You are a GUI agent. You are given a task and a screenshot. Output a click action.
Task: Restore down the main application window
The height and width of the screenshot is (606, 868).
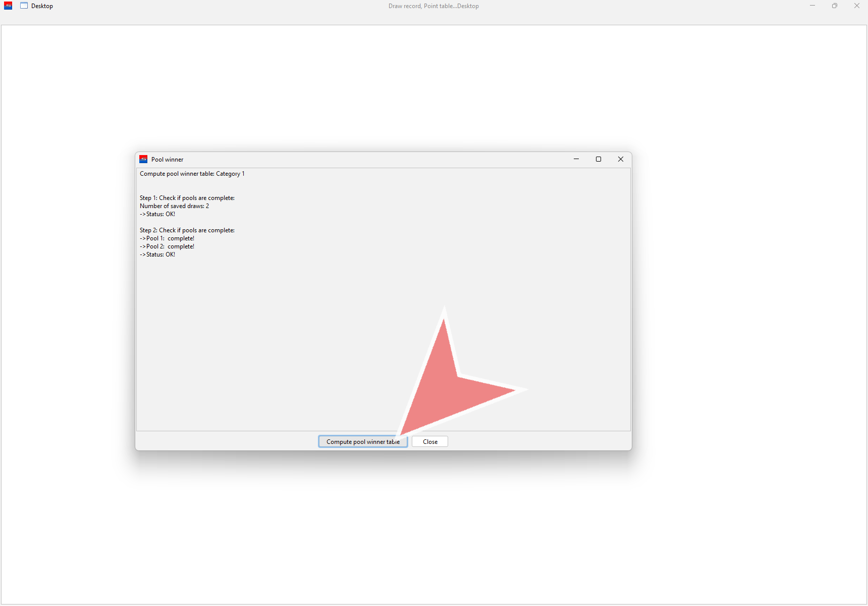[835, 6]
